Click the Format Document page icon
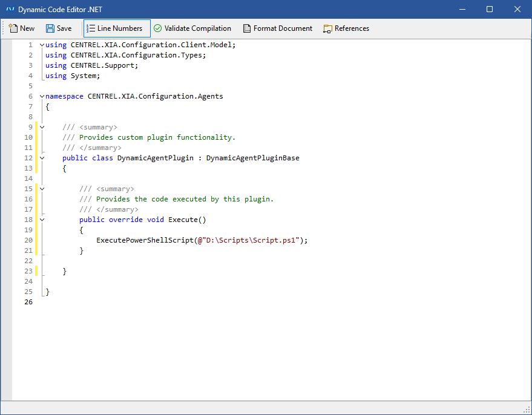532x415 pixels. click(x=247, y=28)
